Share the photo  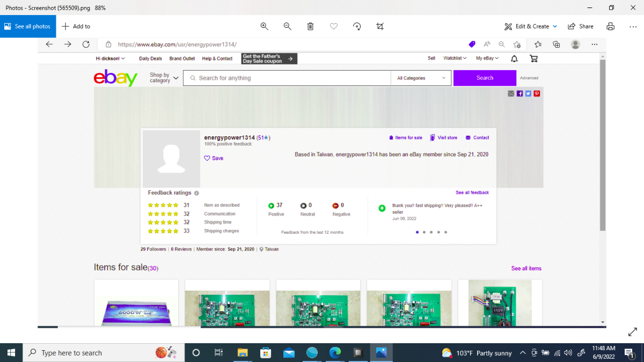coord(581,26)
